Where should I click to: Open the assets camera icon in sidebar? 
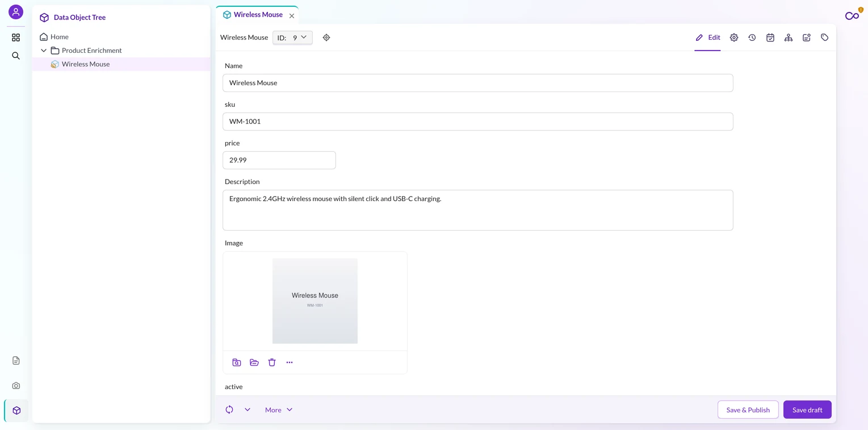pyautogui.click(x=16, y=386)
